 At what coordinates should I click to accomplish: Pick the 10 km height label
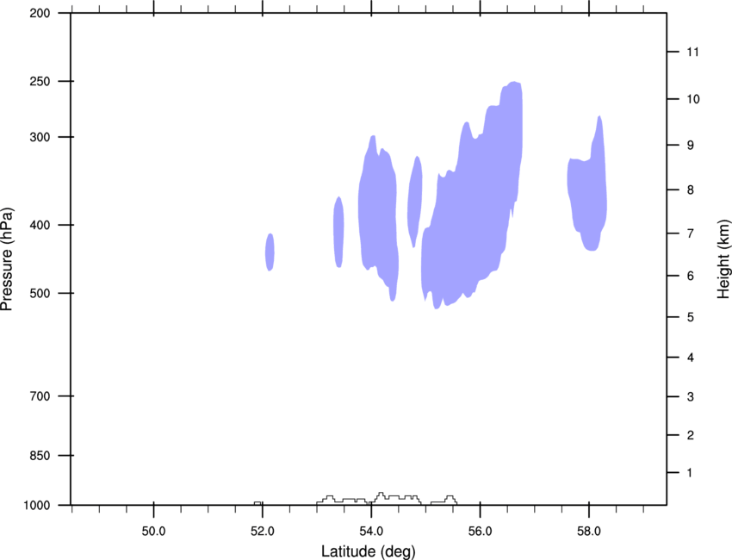[x=693, y=99]
